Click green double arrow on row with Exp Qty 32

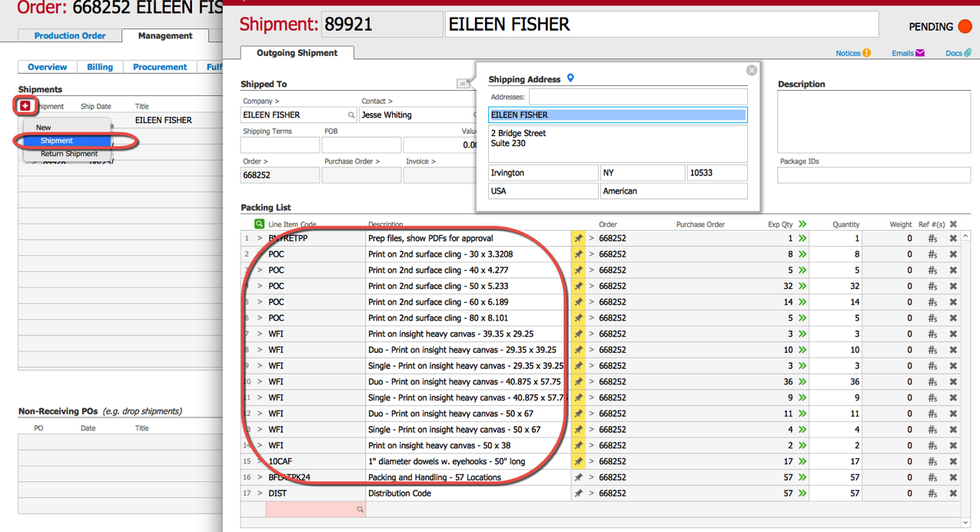802,286
